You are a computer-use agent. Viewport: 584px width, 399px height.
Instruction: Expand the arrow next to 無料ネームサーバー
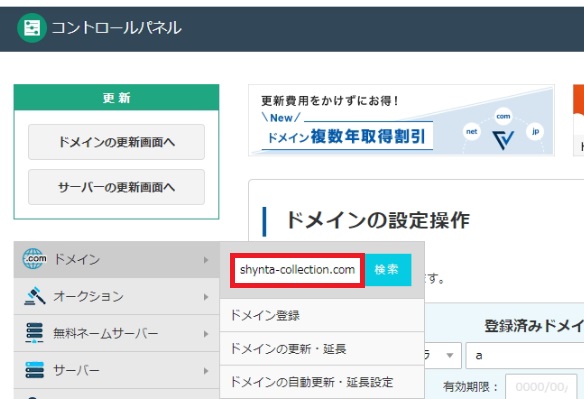coord(206,334)
